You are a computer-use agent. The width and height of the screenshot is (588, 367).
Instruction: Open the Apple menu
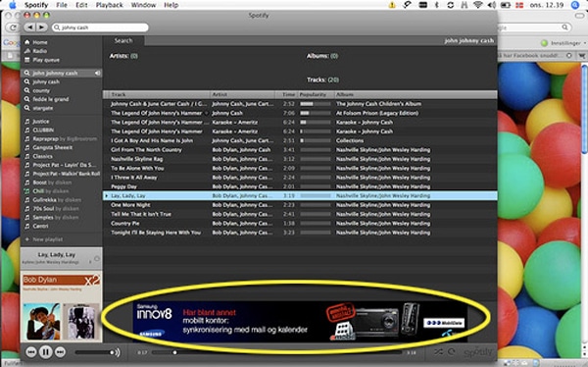13,5
